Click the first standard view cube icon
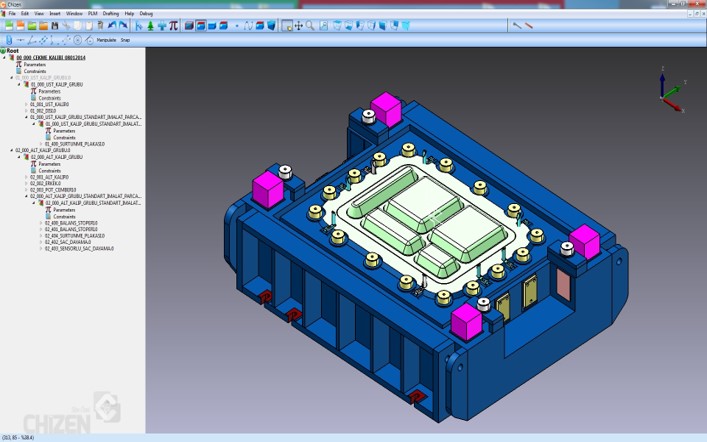This screenshot has width=707, height=442. click(337, 26)
